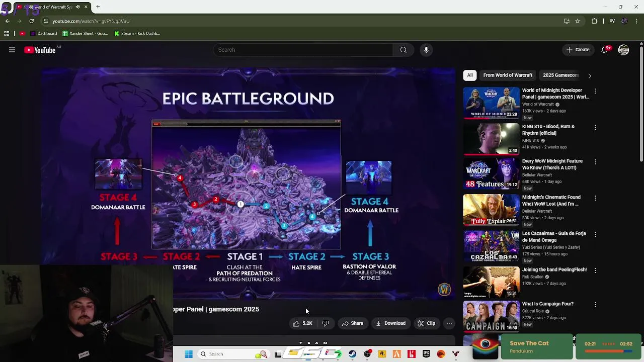Open options for Los Cazaalmas video

(x=595, y=234)
